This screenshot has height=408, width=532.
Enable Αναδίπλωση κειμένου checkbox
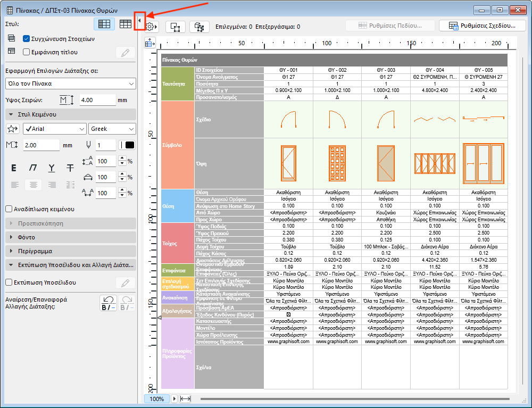point(9,209)
